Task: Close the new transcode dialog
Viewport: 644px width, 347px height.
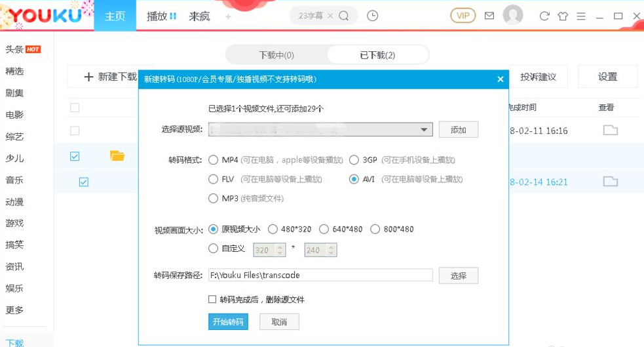Action: [501, 79]
